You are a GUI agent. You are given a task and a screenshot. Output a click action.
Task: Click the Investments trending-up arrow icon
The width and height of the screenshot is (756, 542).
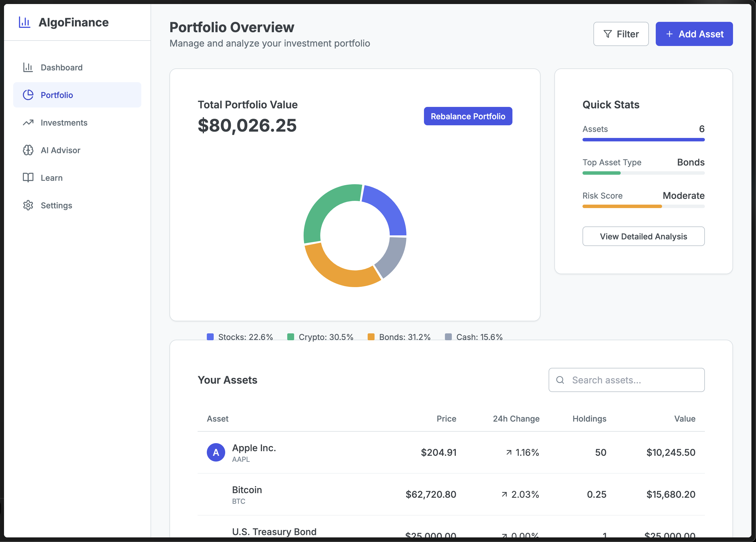(28, 123)
